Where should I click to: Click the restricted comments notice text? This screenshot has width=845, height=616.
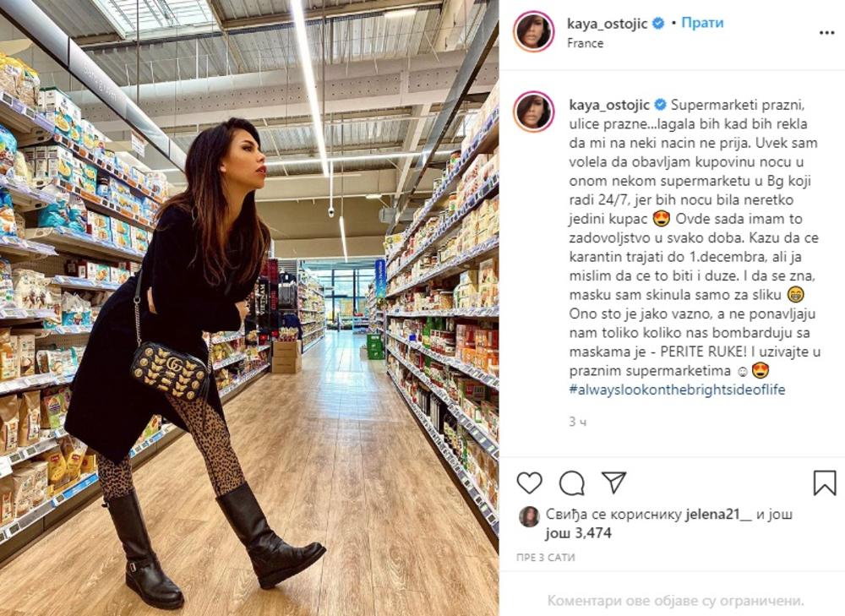tap(676, 601)
